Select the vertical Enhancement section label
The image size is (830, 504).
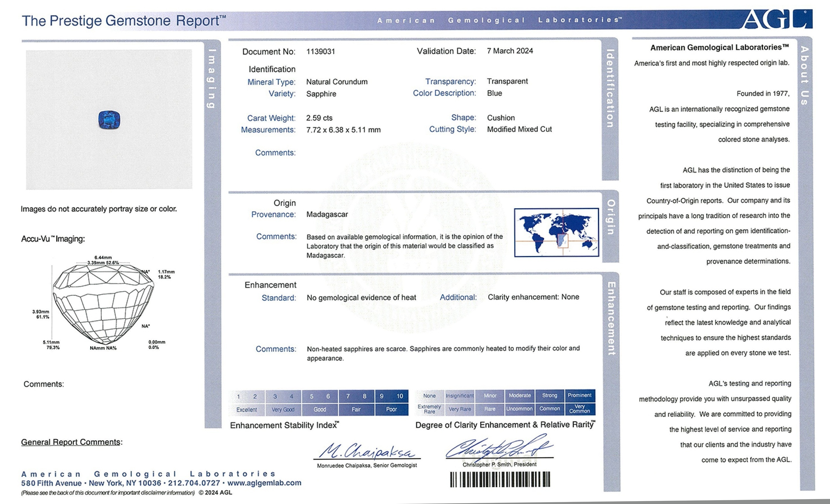(x=611, y=318)
